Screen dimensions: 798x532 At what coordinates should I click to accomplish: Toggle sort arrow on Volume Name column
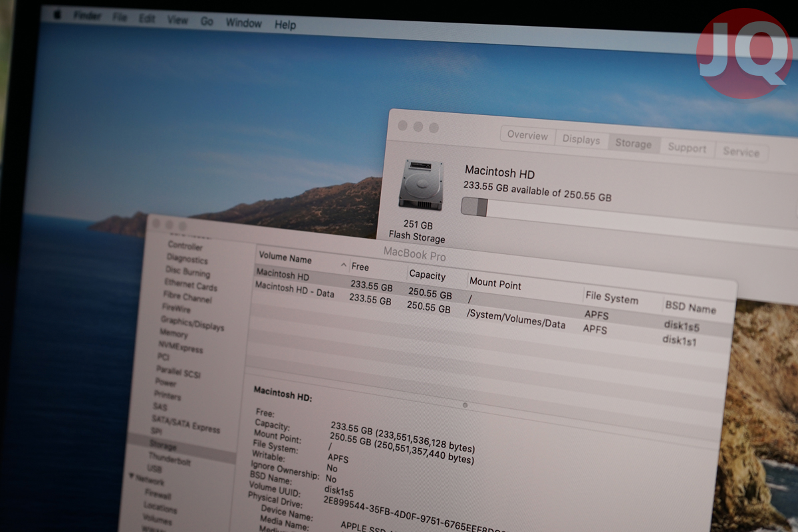pos(344,265)
